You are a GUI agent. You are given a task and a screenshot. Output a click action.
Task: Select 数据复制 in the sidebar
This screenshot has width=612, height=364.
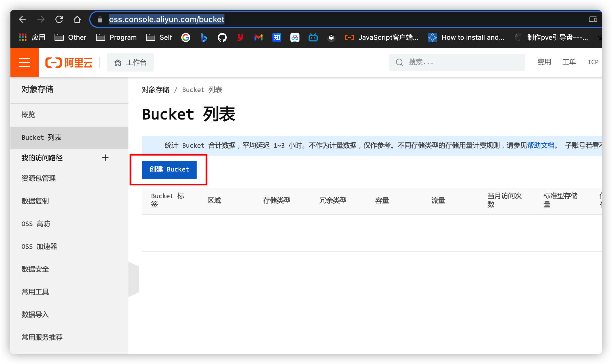pyautogui.click(x=35, y=201)
